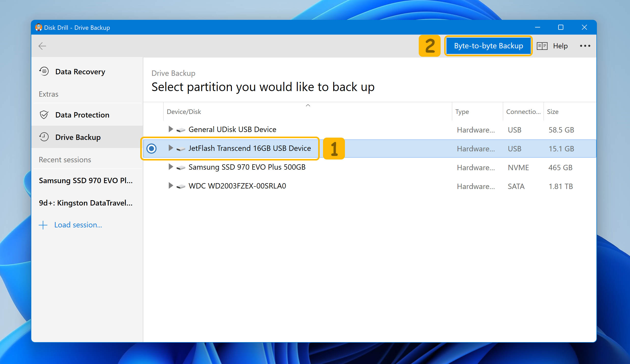The image size is (630, 364).
Task: Click the Data Recovery sidebar icon
Action: click(44, 71)
